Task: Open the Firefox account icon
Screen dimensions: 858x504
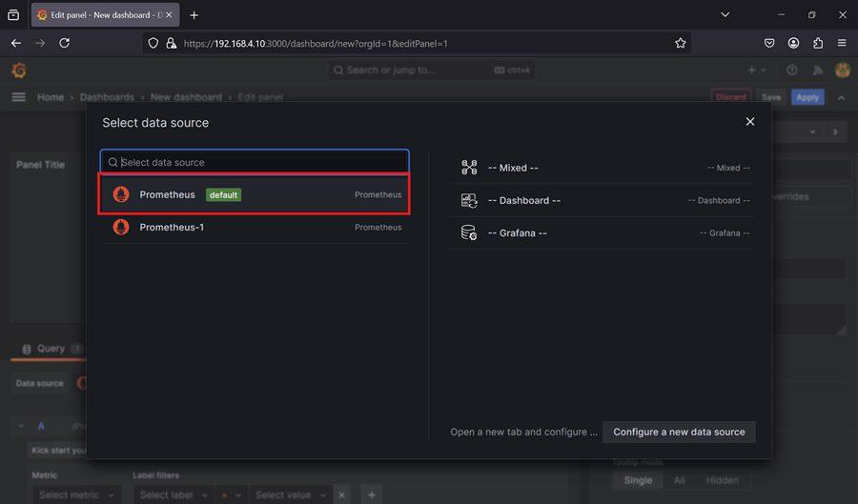Action: click(793, 43)
